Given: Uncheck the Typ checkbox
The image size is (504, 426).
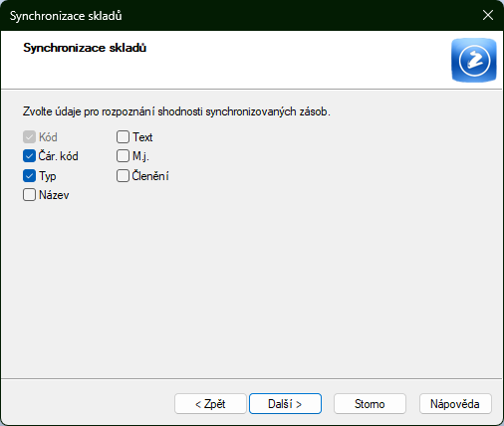Looking at the screenshot, I should (29, 176).
